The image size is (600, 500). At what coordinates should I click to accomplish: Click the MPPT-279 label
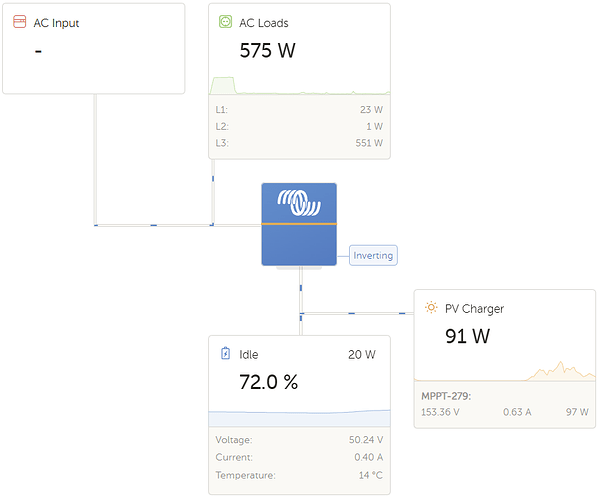[x=446, y=396]
